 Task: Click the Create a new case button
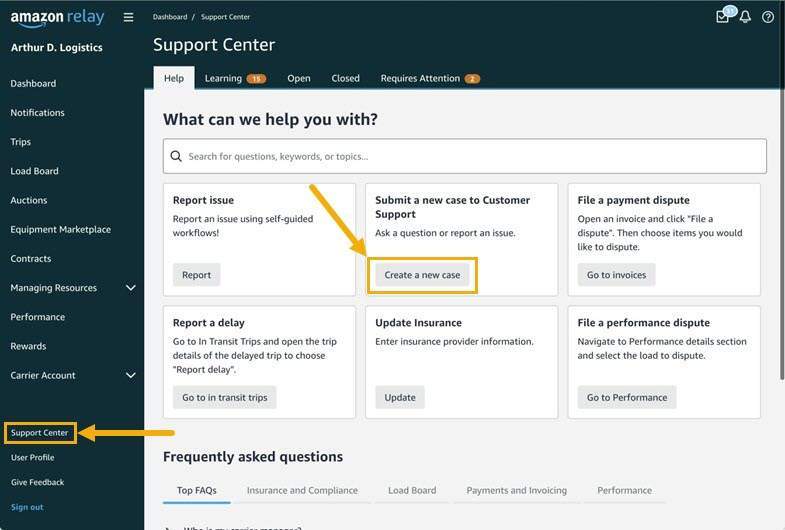(x=422, y=275)
